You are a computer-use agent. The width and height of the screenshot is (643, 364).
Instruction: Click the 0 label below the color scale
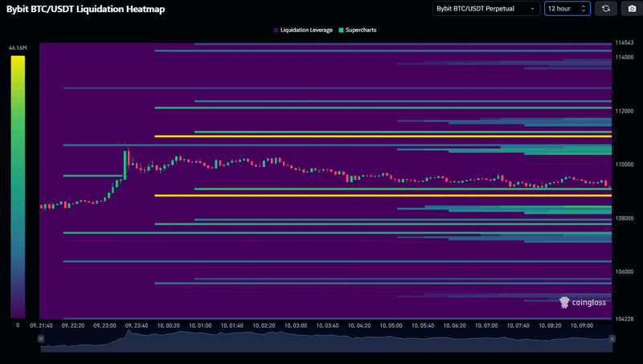[18, 325]
